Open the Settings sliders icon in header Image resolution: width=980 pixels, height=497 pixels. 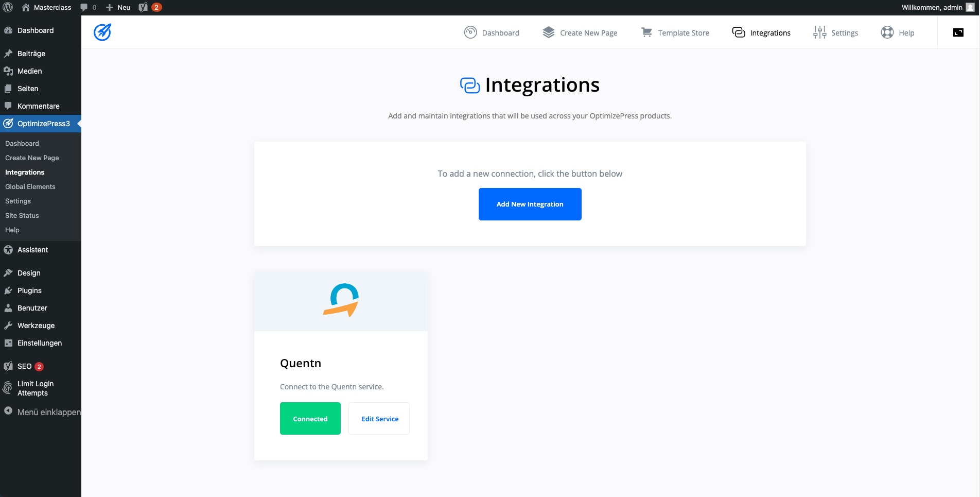pyautogui.click(x=819, y=32)
